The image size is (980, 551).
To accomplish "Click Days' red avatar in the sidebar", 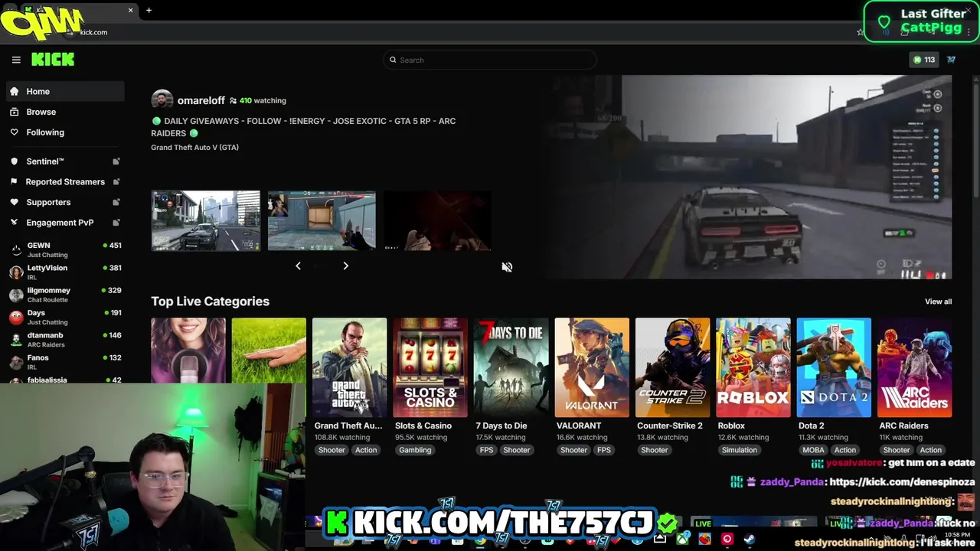I will (x=16, y=317).
